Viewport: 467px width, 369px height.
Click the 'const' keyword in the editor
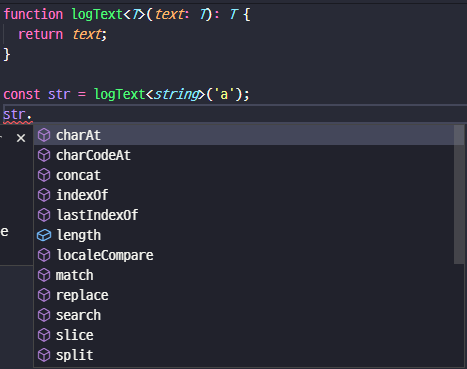tap(22, 94)
